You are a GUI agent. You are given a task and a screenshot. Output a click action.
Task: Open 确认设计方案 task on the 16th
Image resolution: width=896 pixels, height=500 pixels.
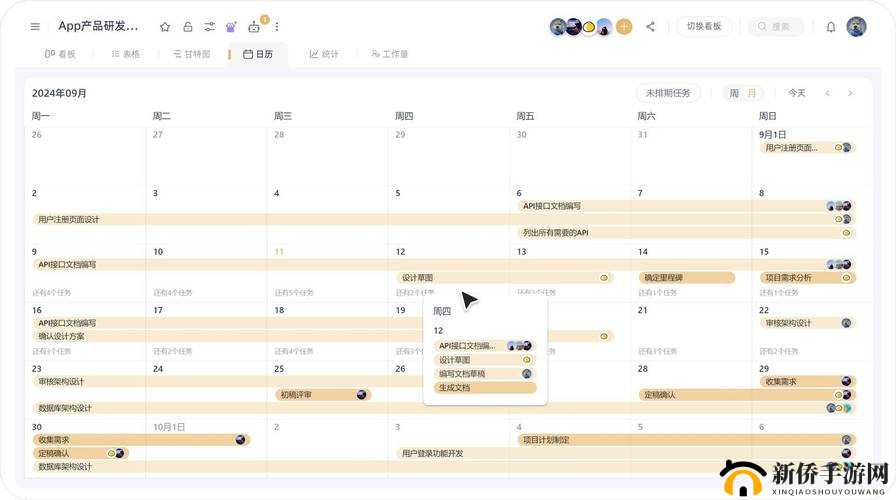pos(323,337)
